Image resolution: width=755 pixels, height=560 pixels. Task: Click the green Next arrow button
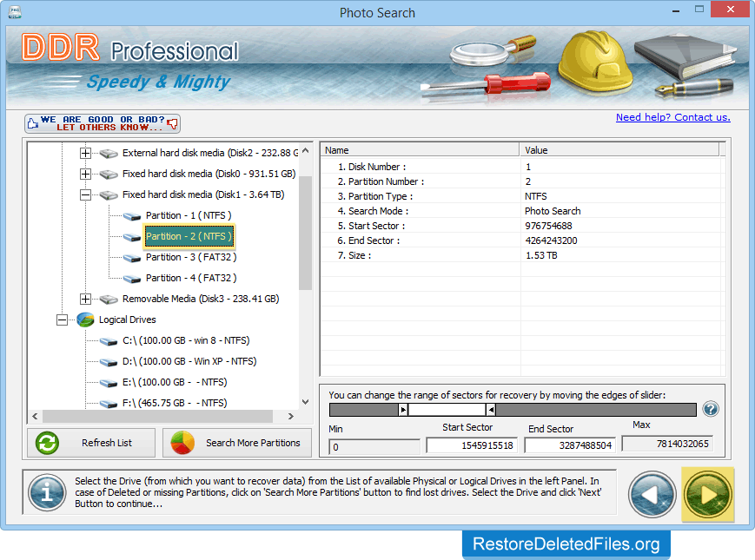point(707,495)
